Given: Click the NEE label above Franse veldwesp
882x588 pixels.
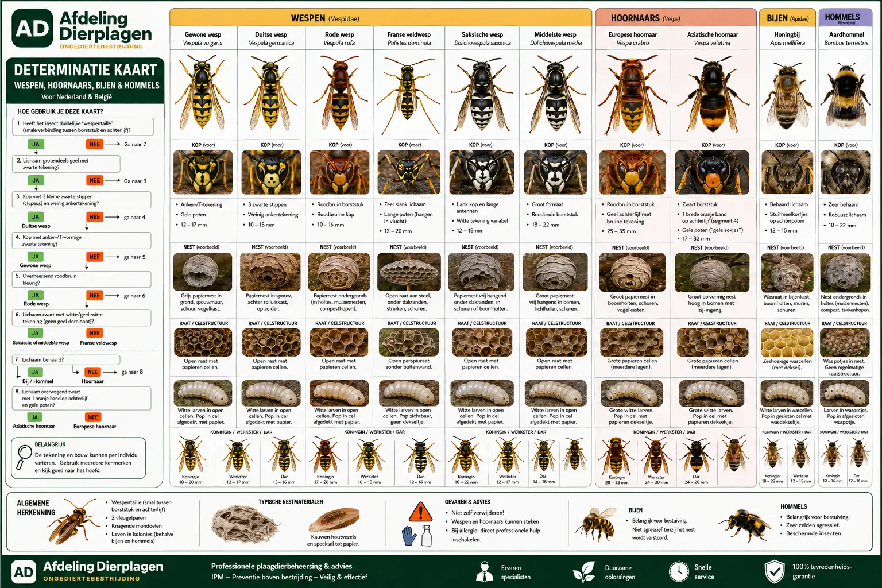Looking at the screenshot, I should coord(95,333).
